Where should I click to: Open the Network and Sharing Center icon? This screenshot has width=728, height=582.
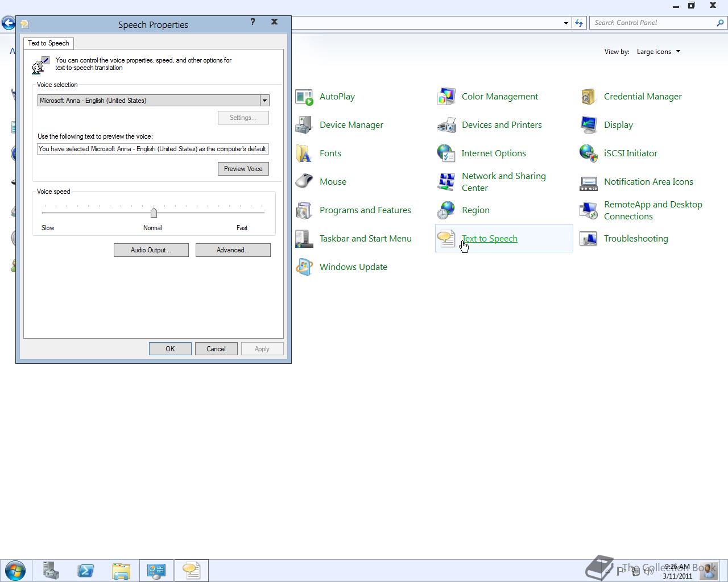[x=446, y=182]
